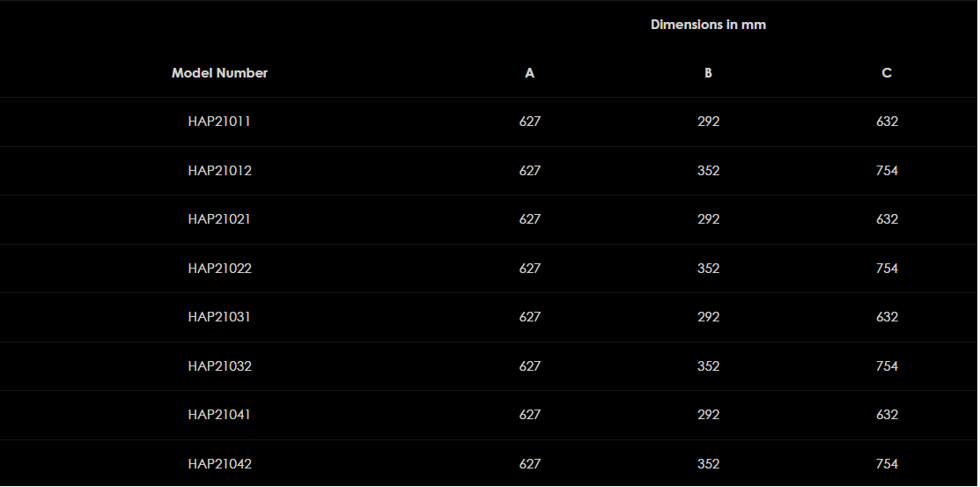This screenshot has height=487, width=980.
Task: Select model number HAP21042
Action: coord(219,464)
